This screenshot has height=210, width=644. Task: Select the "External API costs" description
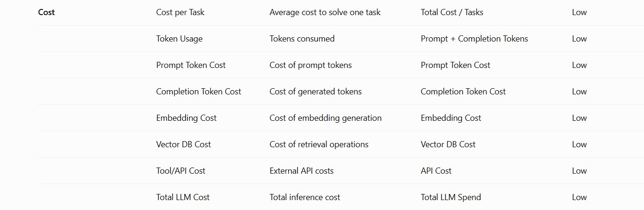pos(301,171)
